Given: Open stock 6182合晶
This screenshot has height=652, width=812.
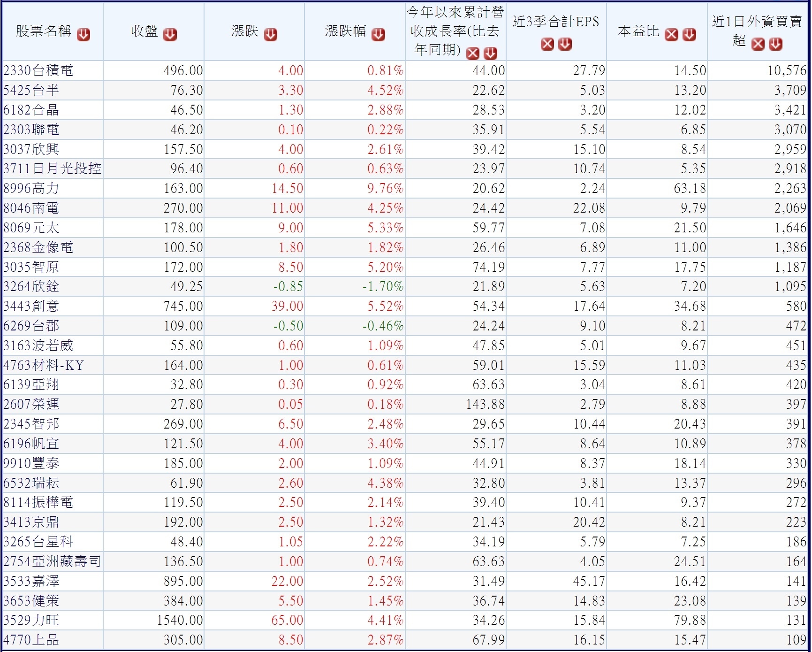Looking at the screenshot, I should [x=31, y=110].
